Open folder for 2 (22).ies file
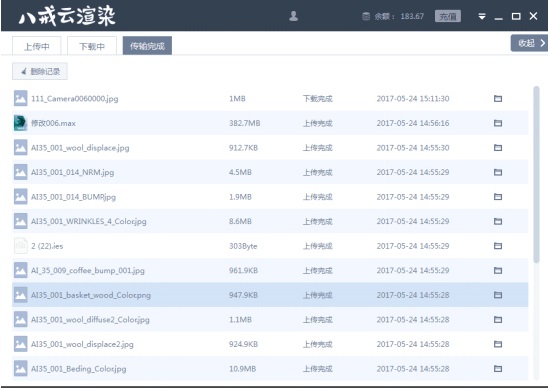 [498, 246]
